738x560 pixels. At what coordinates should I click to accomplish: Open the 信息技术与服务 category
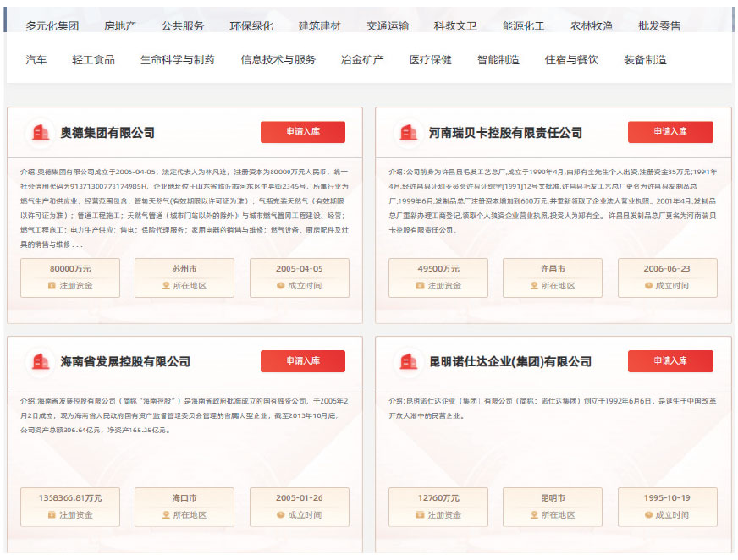click(x=278, y=60)
